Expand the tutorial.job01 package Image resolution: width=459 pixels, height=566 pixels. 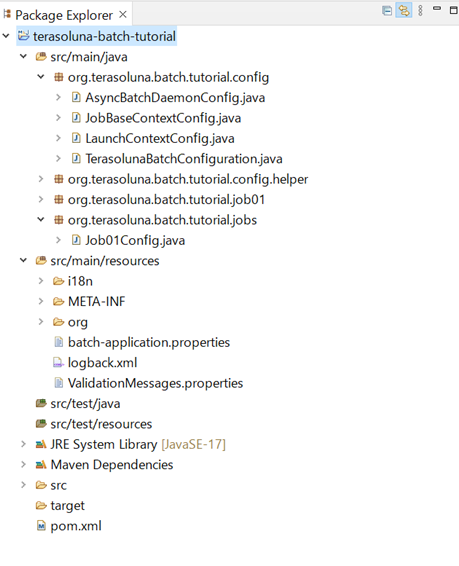pyautogui.click(x=41, y=199)
